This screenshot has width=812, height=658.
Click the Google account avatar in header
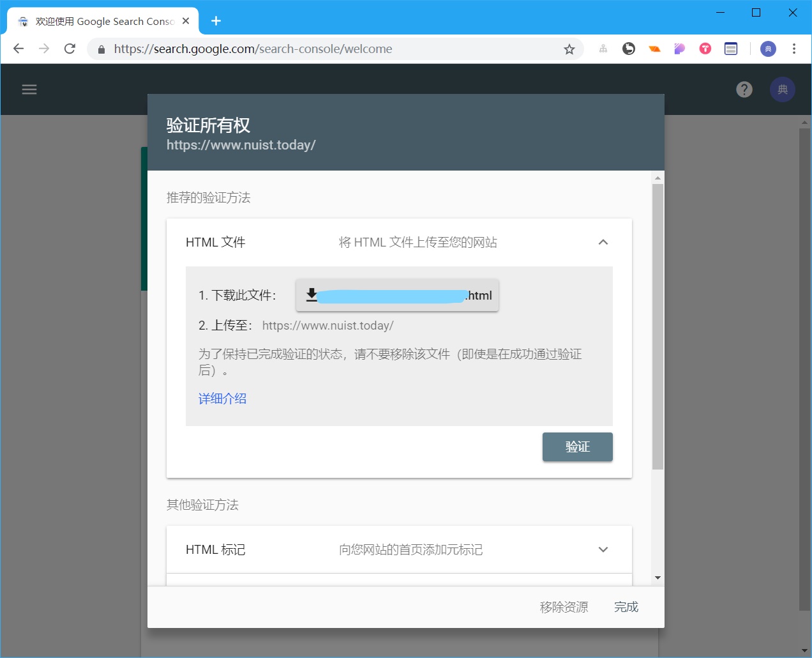(783, 89)
